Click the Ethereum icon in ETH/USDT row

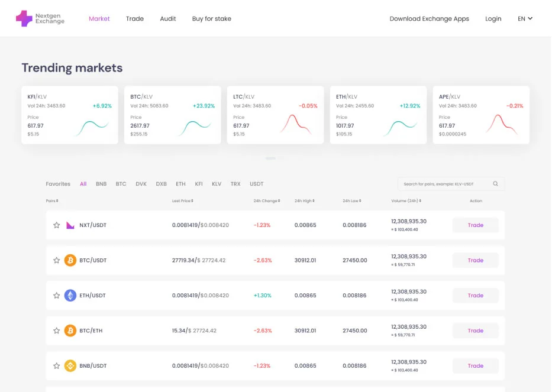point(70,296)
